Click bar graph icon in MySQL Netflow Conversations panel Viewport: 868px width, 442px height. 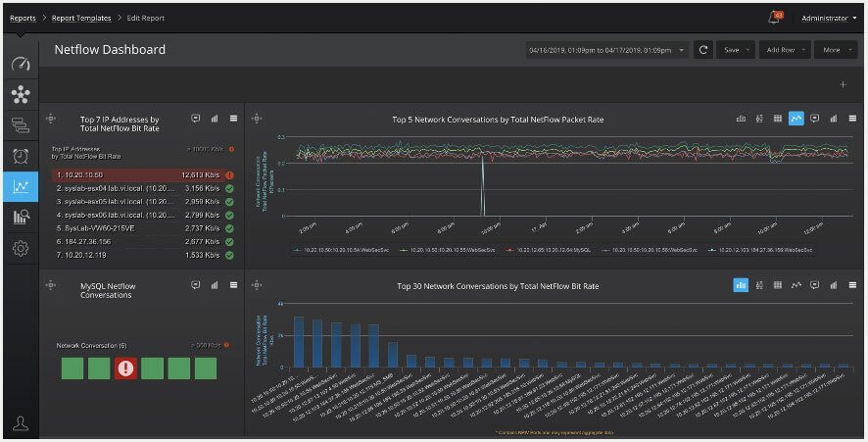pyautogui.click(x=215, y=284)
